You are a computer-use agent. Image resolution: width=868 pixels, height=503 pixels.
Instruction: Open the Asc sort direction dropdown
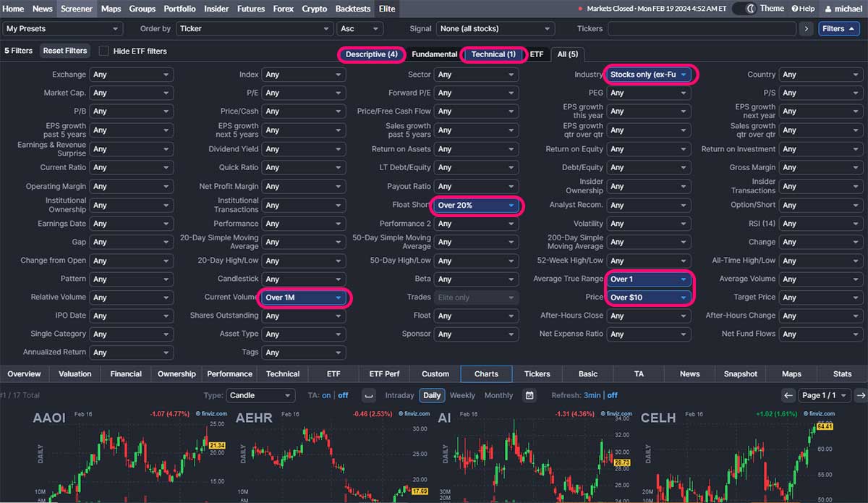pos(359,29)
